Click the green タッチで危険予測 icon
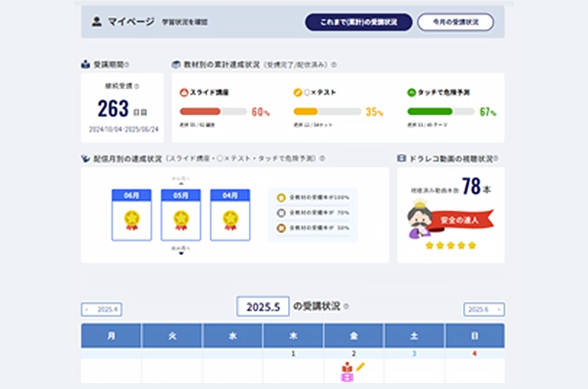Viewport: 588px width, 389px height. (x=412, y=92)
